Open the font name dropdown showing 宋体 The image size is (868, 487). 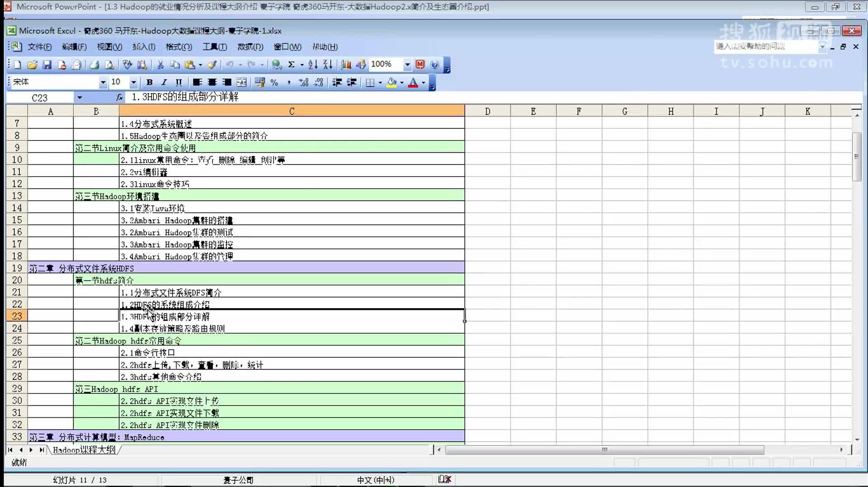coord(102,82)
